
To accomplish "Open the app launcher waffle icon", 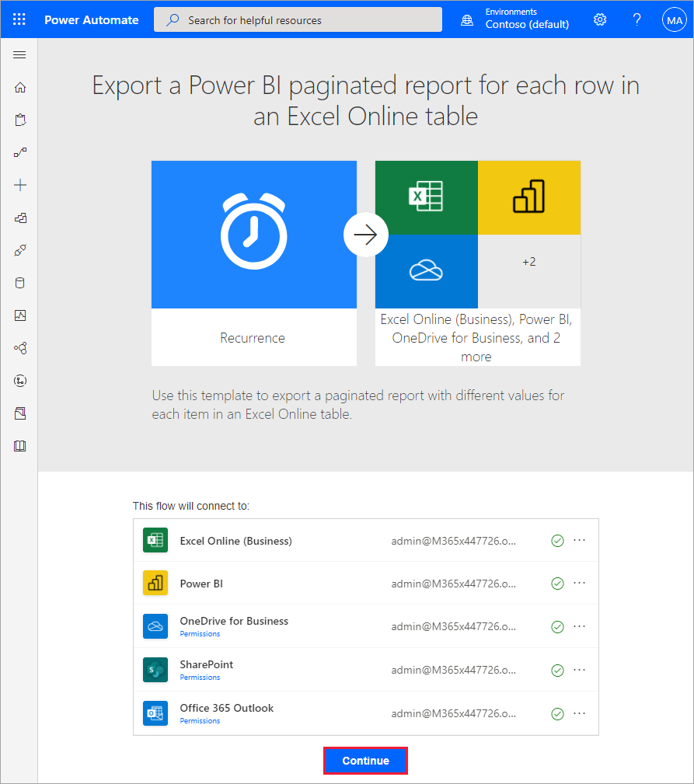I will tap(19, 19).
